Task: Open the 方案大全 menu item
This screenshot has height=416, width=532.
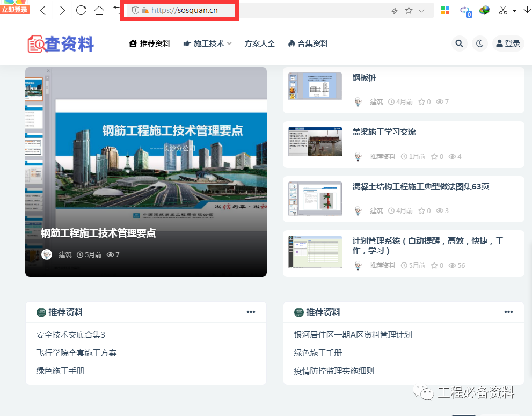Action: point(259,43)
